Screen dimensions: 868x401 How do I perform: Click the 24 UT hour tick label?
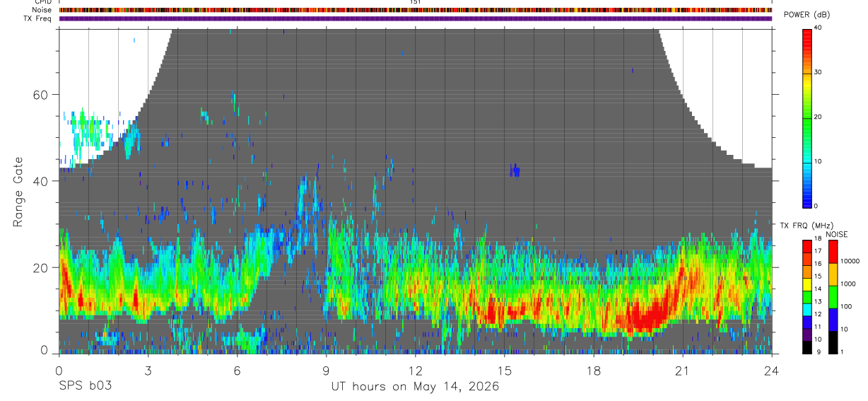[772, 371]
